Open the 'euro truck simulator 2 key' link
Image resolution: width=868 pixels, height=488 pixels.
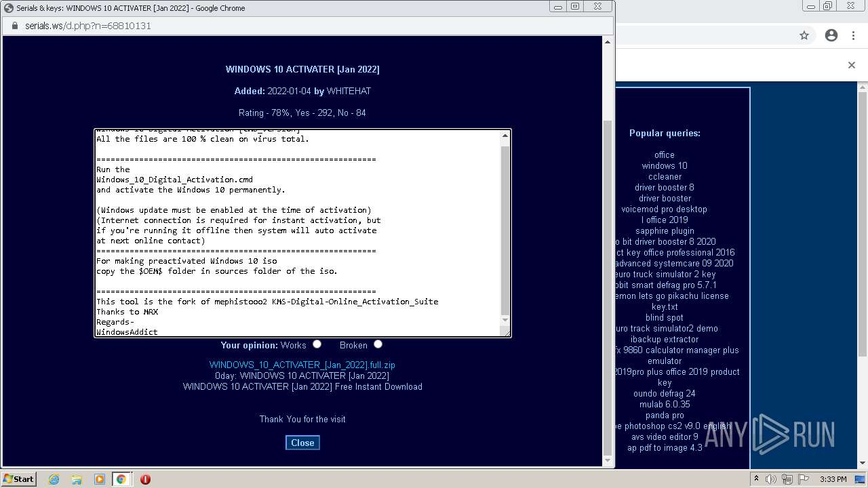666,274
